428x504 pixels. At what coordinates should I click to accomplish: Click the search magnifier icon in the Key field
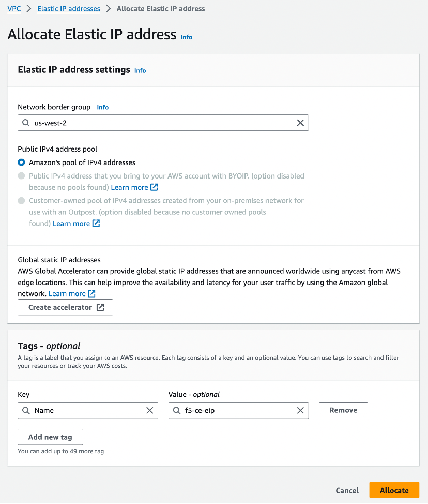pos(26,410)
